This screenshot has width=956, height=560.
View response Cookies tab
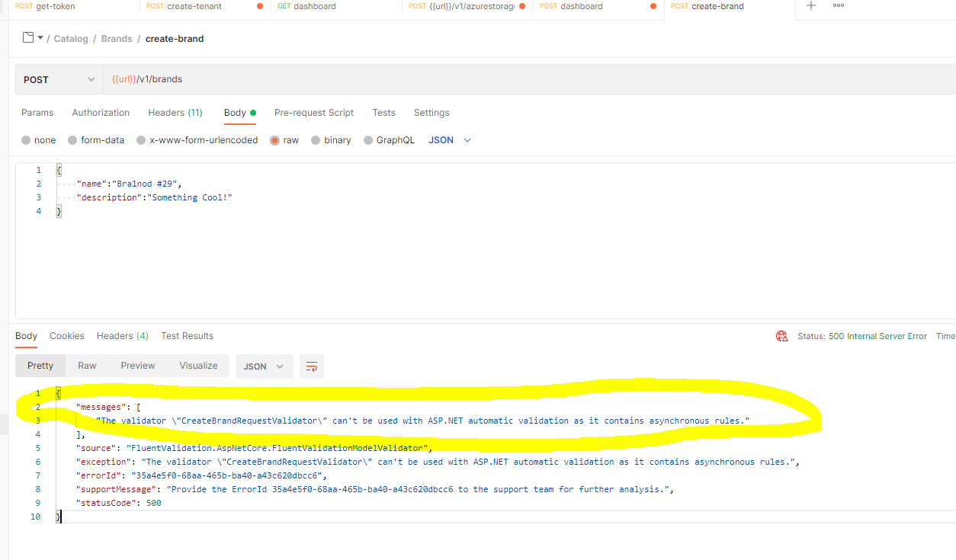click(x=66, y=335)
